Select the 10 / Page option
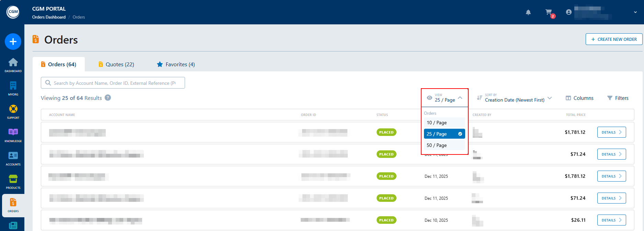 [444, 123]
